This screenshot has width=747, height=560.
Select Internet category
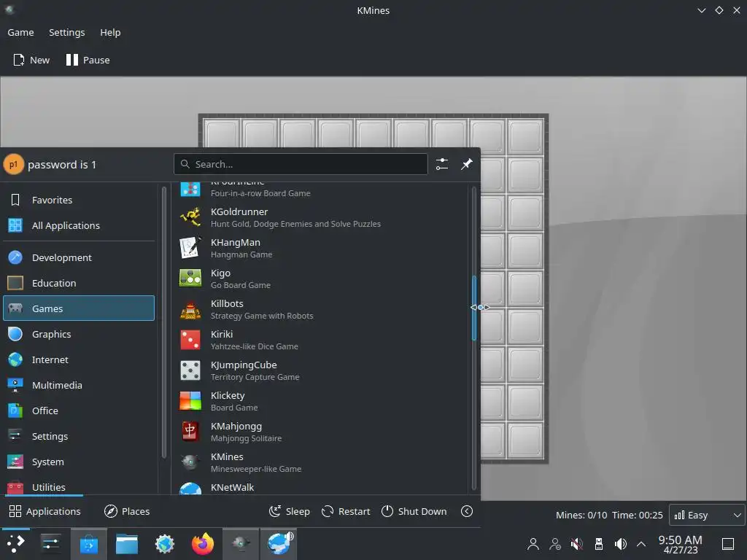(79, 359)
